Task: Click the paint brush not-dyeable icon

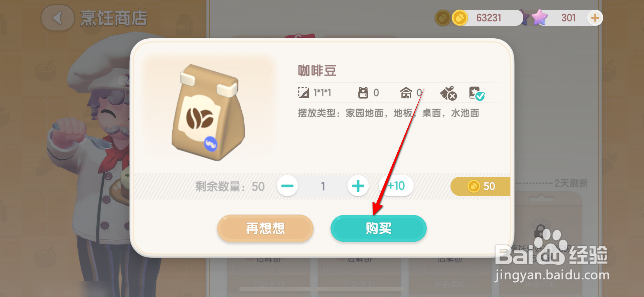Action: point(448,93)
